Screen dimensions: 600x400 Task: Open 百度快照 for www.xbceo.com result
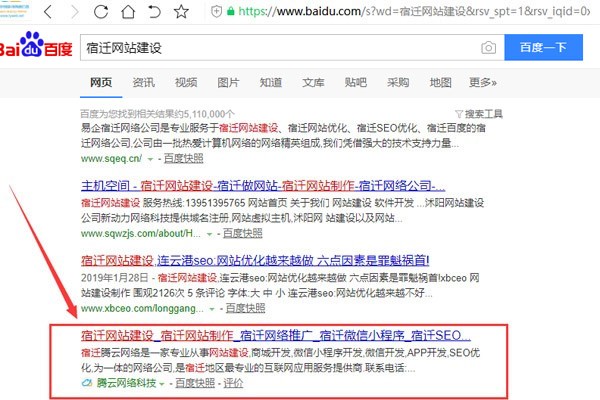pyautogui.click(x=245, y=309)
